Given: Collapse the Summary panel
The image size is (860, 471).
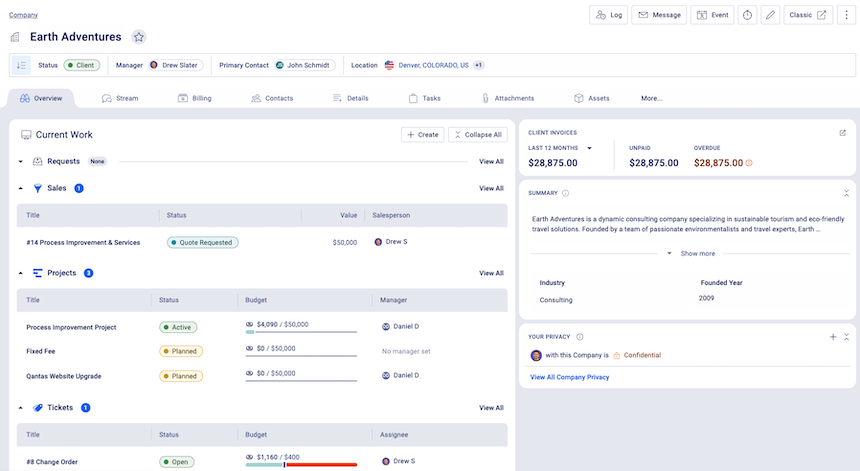Looking at the screenshot, I should tap(846, 193).
